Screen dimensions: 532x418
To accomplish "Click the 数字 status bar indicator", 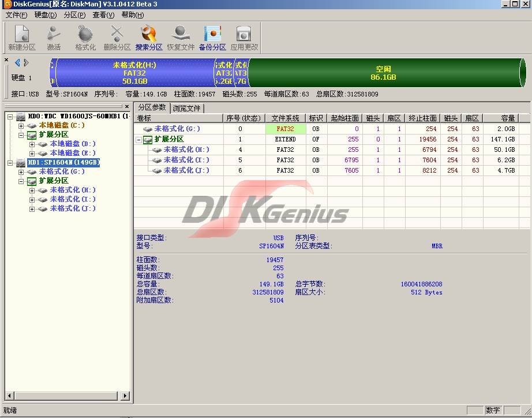I will pos(493,410).
